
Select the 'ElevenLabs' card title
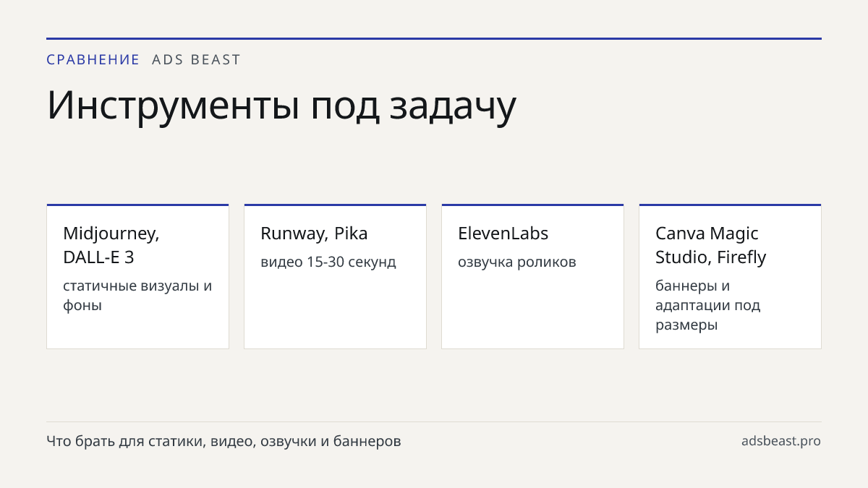503,234
